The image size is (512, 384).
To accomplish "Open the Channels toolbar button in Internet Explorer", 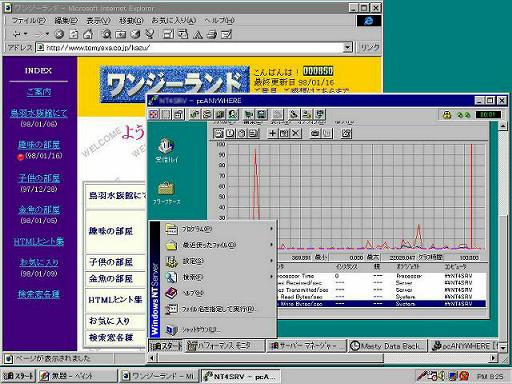I will click(x=150, y=34).
